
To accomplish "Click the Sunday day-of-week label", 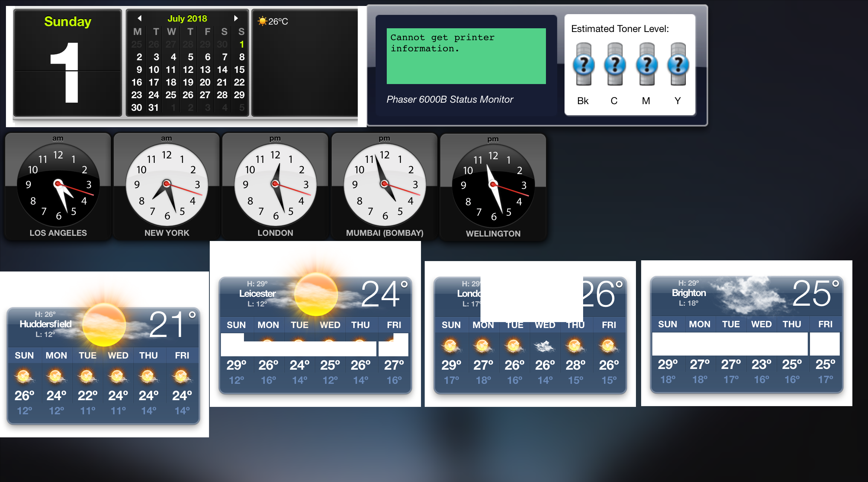I will [68, 22].
